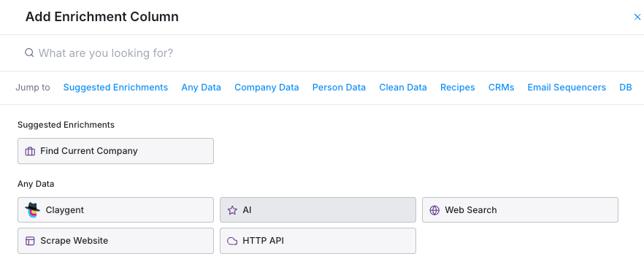Jump to Email Sequencers section
The image size is (644, 270).
click(x=567, y=88)
